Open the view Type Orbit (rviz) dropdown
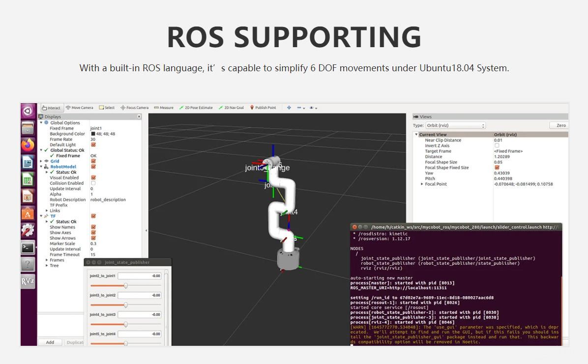This screenshot has height=364, width=588. [456, 126]
